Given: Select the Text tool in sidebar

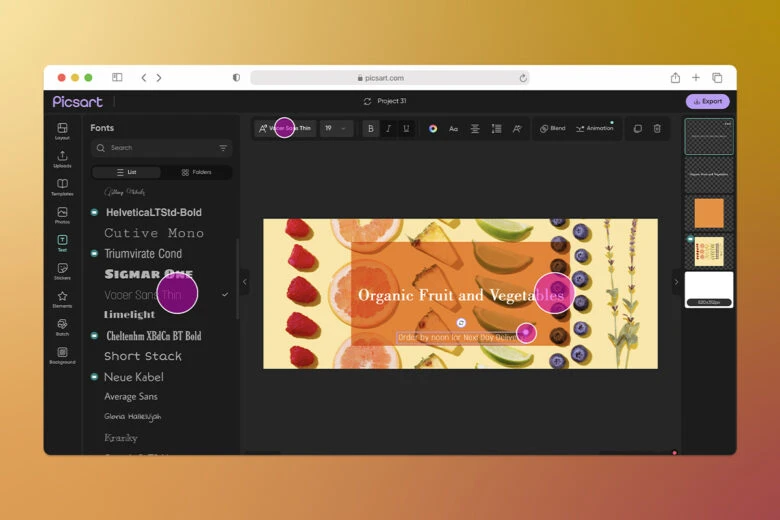Looking at the screenshot, I should coord(62,243).
